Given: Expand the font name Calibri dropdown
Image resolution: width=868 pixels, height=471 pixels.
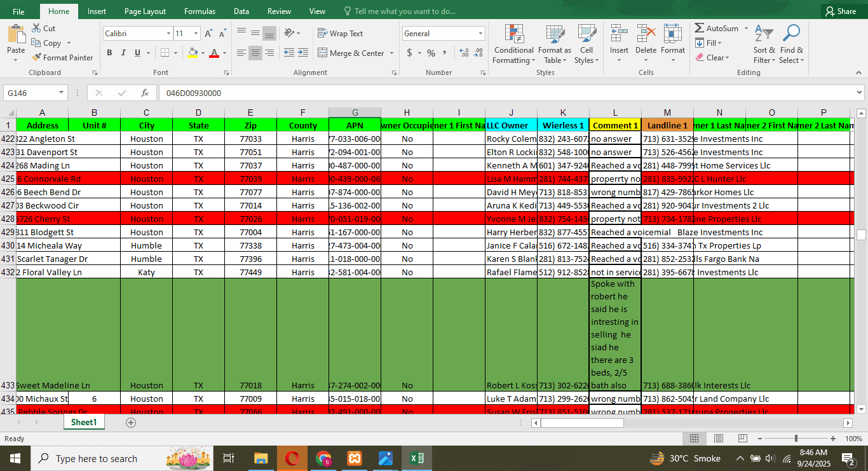Looking at the screenshot, I should click(168, 34).
